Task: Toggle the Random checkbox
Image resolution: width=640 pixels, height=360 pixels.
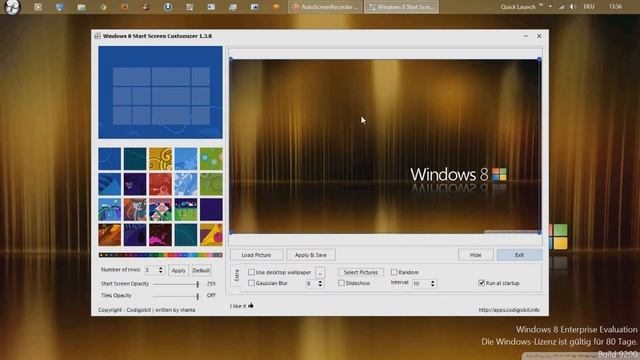Action: click(x=394, y=272)
